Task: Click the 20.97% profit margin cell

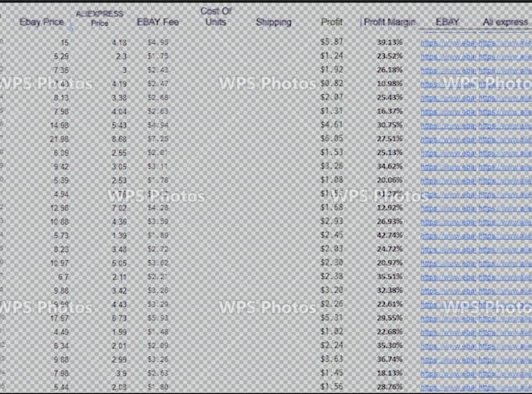Action: 390,263
